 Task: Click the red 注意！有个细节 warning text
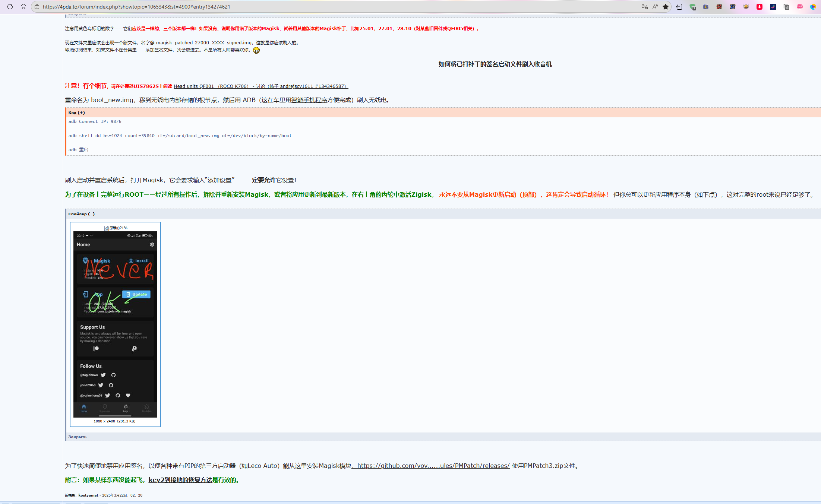tap(86, 86)
